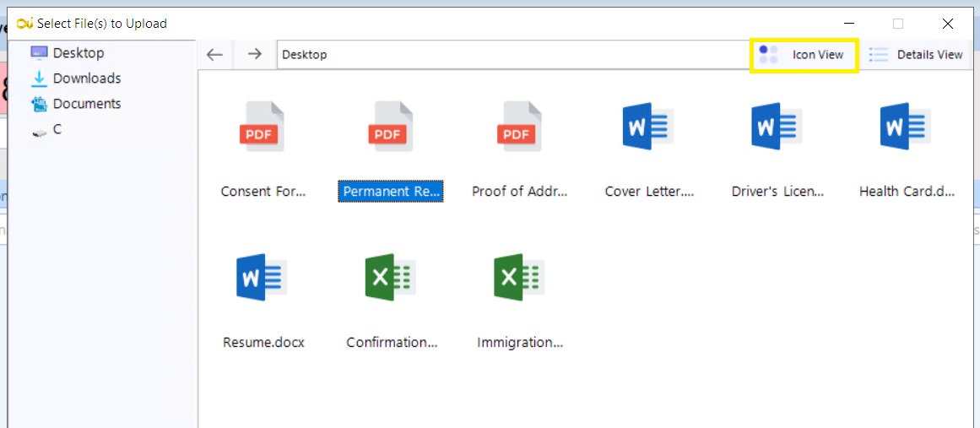The image size is (980, 428).
Task: Select the Driver's License Word document icon
Action: click(x=777, y=127)
